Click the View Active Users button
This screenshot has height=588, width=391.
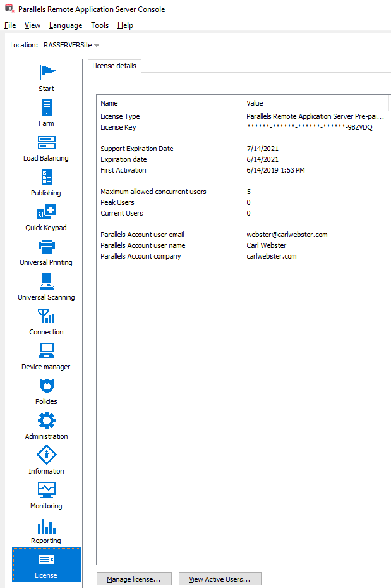click(x=220, y=579)
